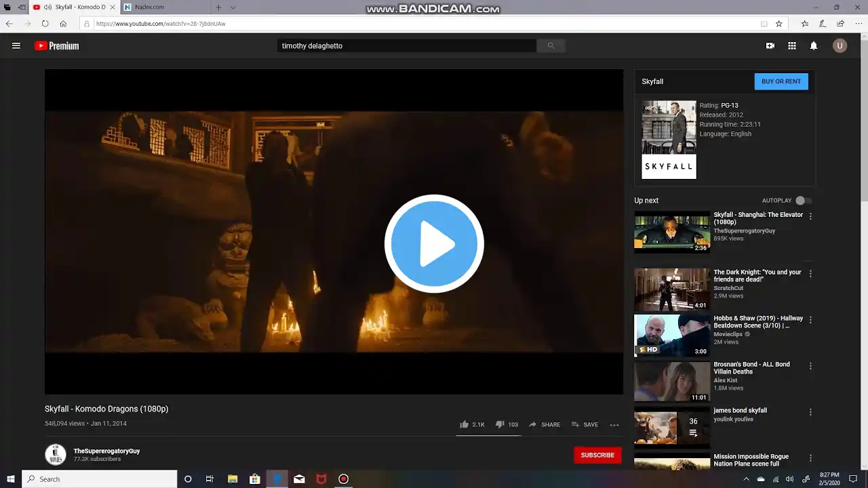Open browser settings and more menu
868x488 pixels.
tap(859, 24)
